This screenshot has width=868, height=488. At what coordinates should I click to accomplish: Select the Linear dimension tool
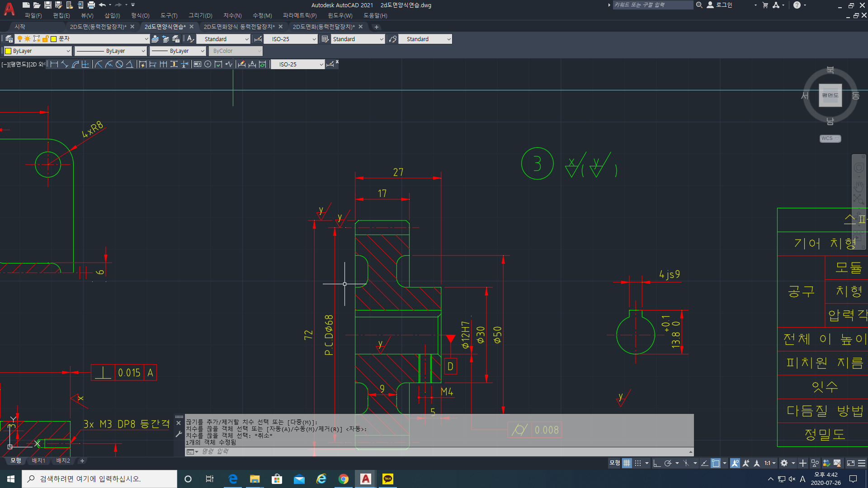tap(54, 65)
